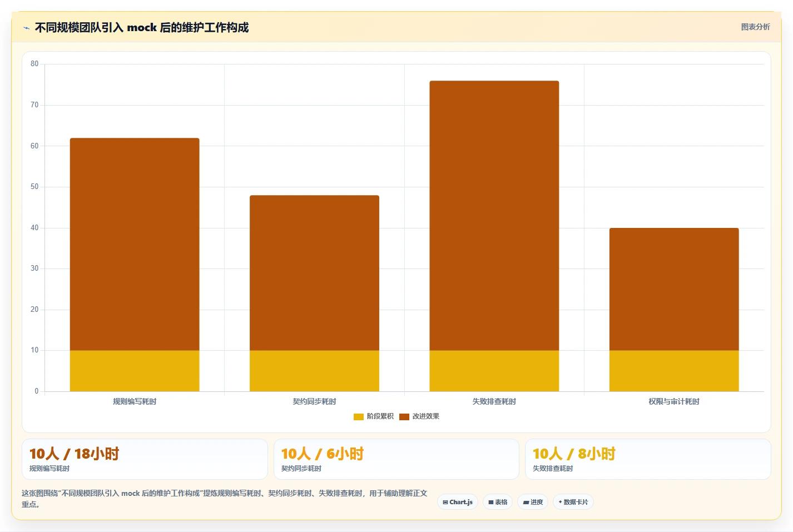This screenshot has height=532, width=793.
Task: Click the x-axis label 失败排查耗时
Action: click(494, 401)
